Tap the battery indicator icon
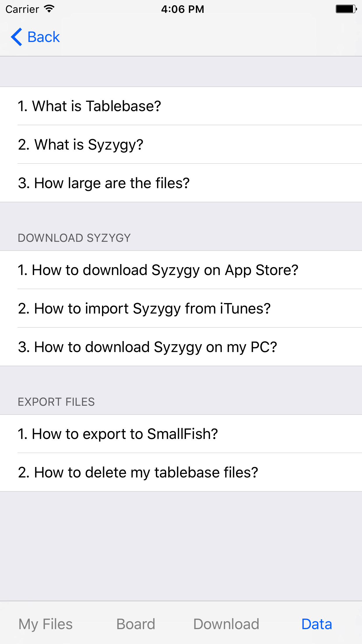This screenshot has width=362, height=644. (346, 9)
